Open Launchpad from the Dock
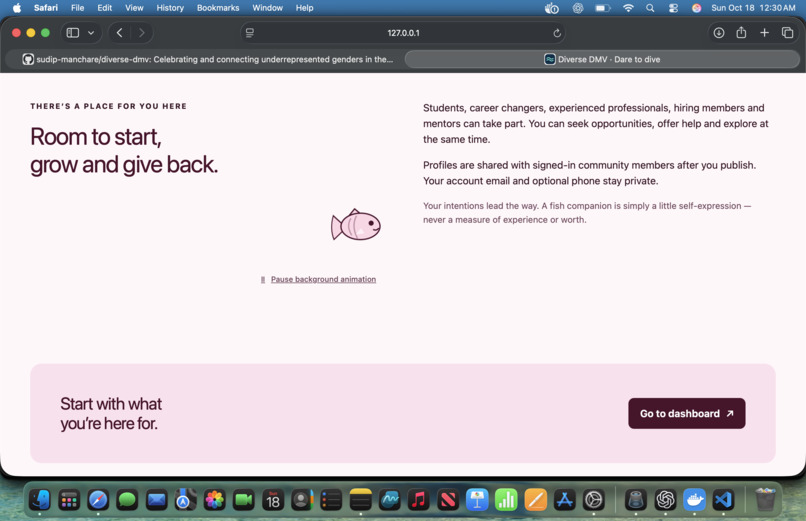The image size is (806, 521). 69,499
